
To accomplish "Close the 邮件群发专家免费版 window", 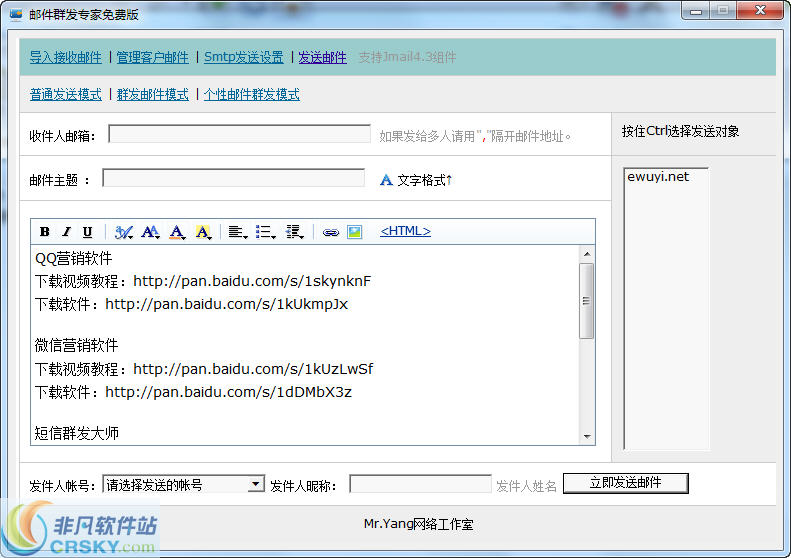I will click(760, 11).
